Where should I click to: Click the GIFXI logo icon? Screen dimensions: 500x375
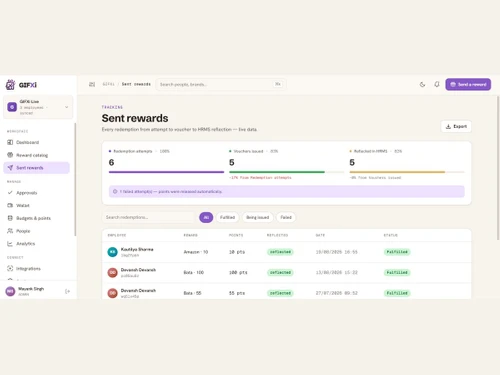pyautogui.click(x=10, y=85)
